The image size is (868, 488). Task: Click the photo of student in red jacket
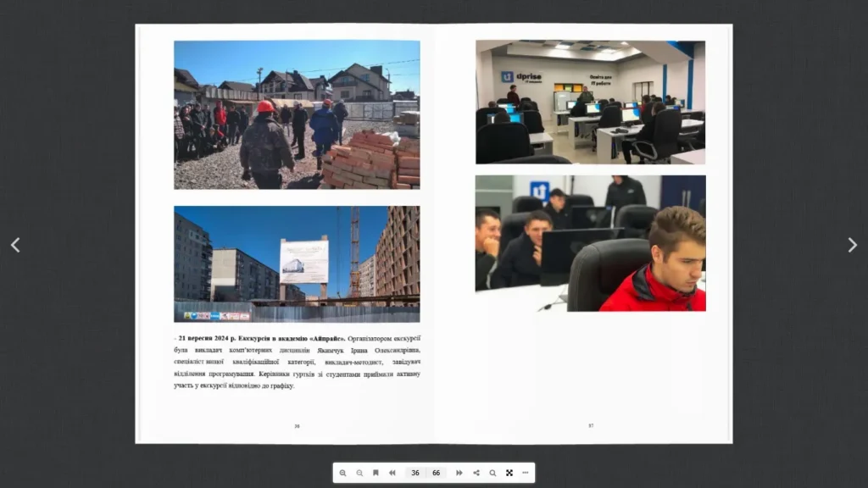click(x=590, y=243)
